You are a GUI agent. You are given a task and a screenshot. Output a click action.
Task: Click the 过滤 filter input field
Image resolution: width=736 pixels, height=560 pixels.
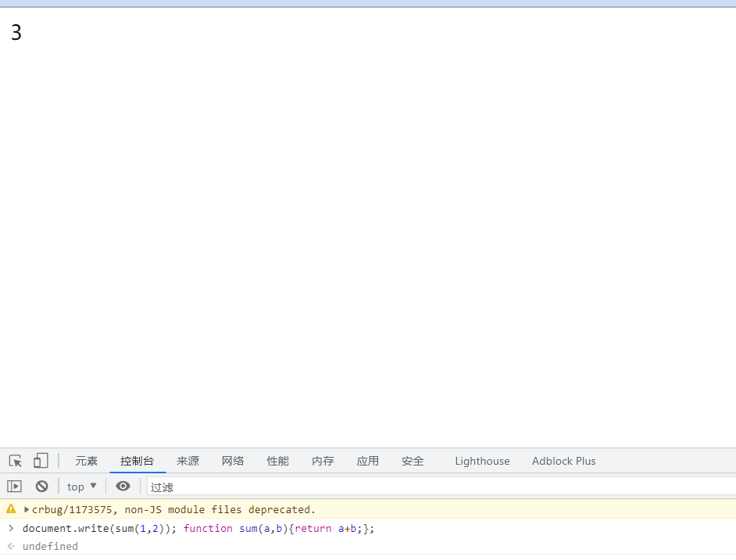(438, 487)
